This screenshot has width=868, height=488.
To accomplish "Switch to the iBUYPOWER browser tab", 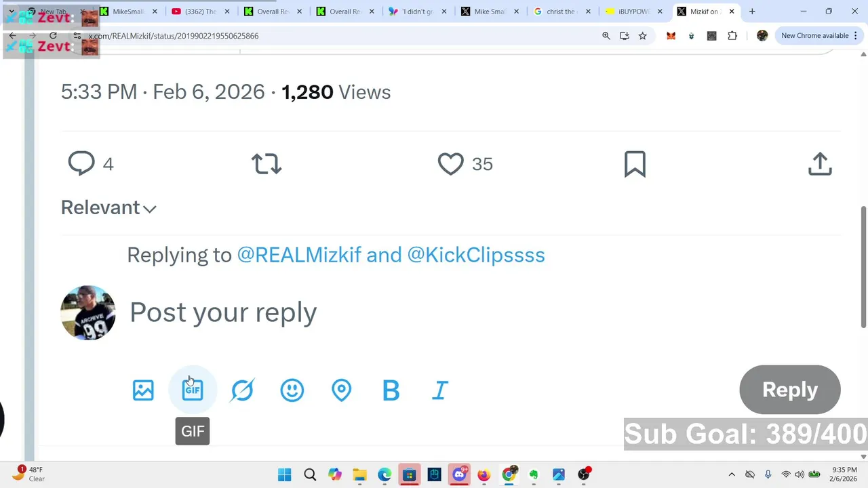I will 631,12.
